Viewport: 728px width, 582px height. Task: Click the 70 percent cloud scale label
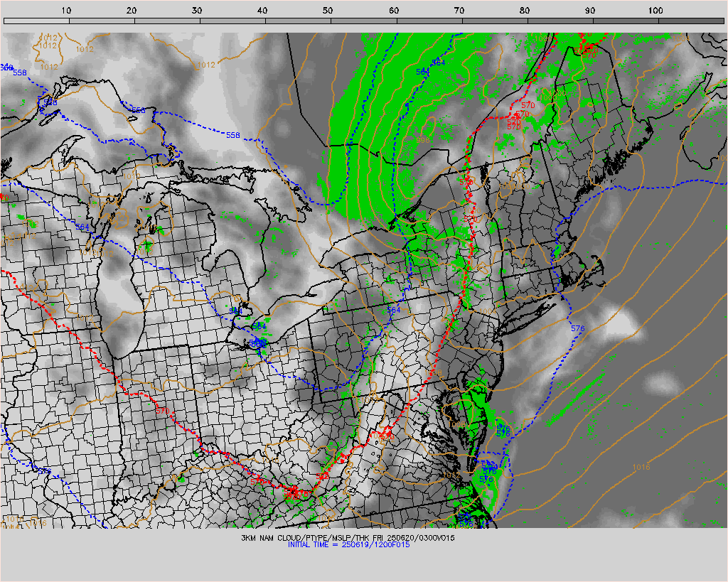pos(459,10)
